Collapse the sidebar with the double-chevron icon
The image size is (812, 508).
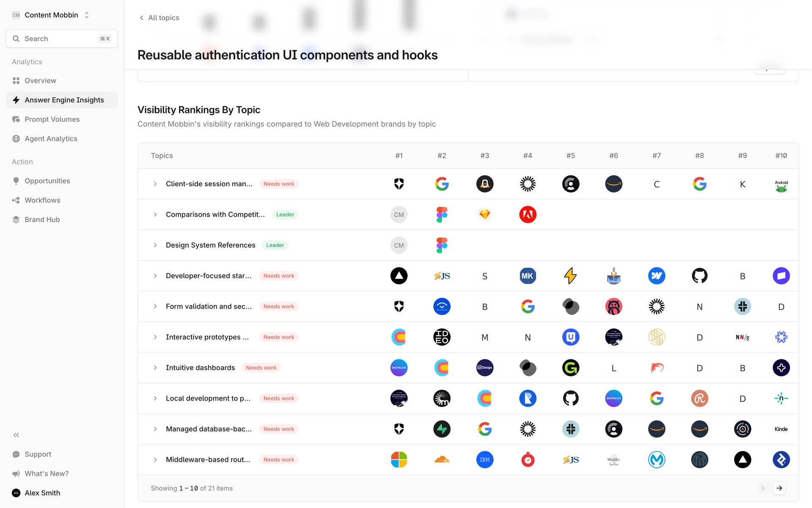(16, 435)
